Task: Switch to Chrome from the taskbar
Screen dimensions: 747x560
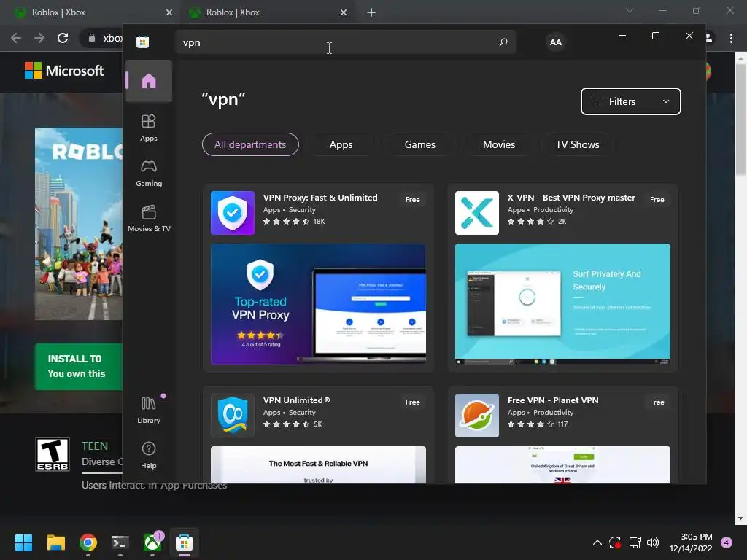Action: tap(88, 542)
